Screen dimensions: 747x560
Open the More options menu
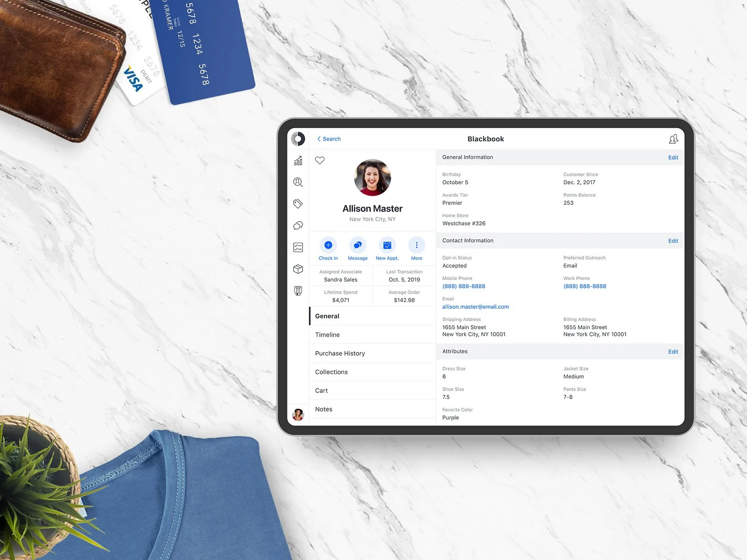click(416, 245)
